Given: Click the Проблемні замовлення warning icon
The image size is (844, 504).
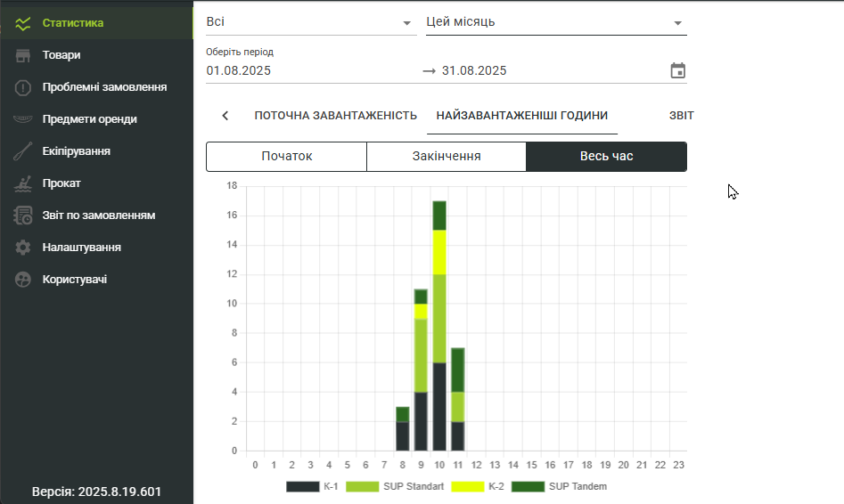Looking at the screenshot, I should pyautogui.click(x=23, y=87).
